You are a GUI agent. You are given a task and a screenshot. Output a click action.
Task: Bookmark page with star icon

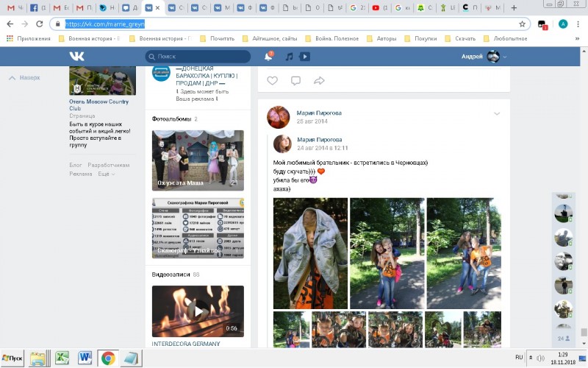point(522,24)
